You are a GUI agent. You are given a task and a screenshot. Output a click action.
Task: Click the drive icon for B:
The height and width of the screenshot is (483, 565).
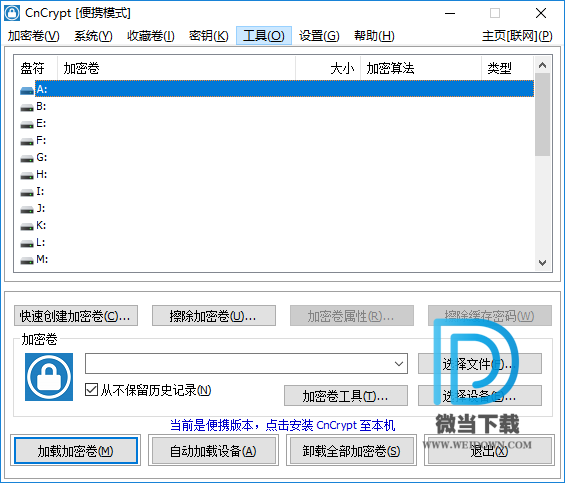tap(27, 107)
